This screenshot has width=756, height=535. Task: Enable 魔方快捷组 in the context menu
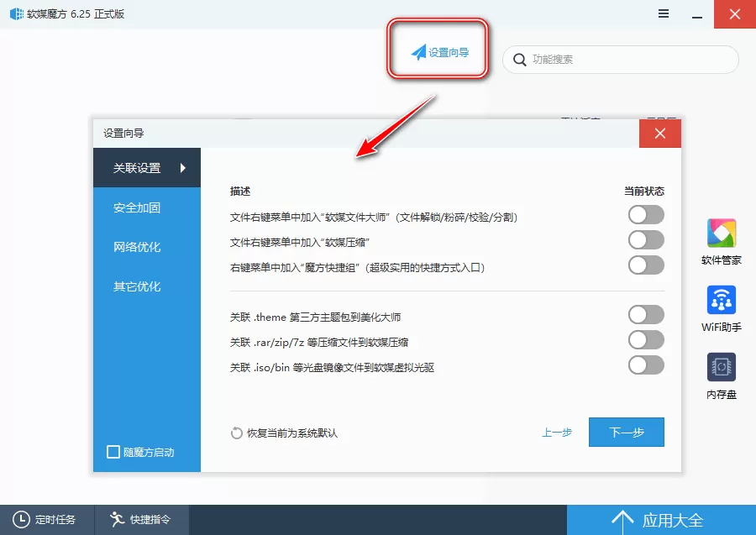point(645,266)
